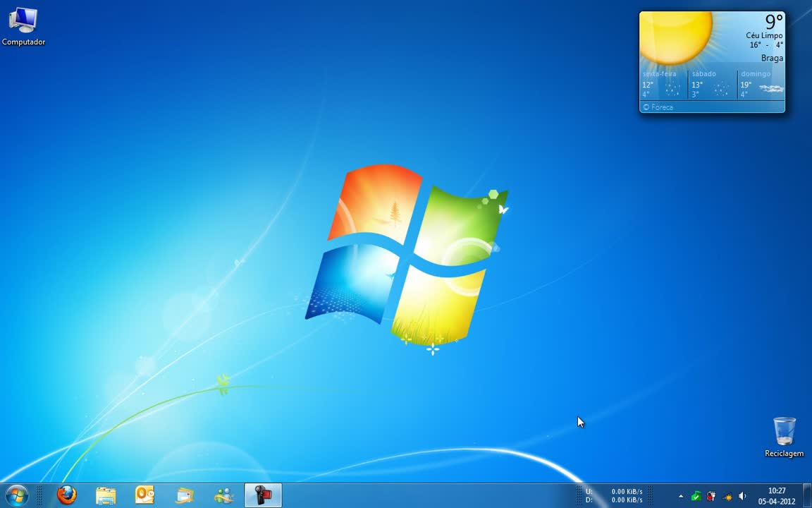812x508 pixels.
Task: Click the download speed D: 0.00 KiB/s readout
Action: point(614,500)
